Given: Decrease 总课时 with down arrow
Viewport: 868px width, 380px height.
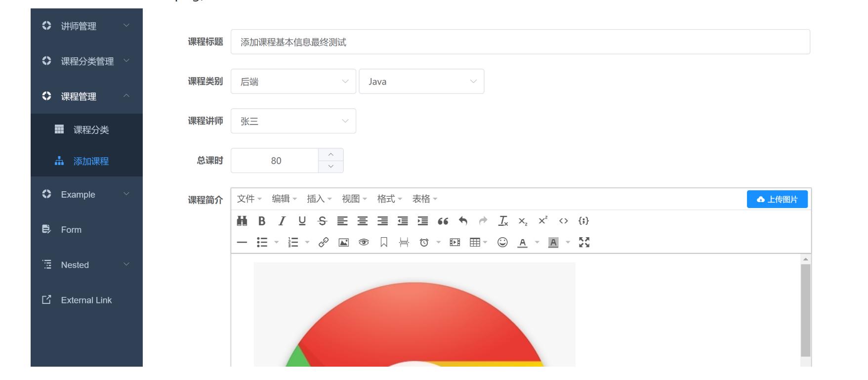Looking at the screenshot, I should coord(331,167).
